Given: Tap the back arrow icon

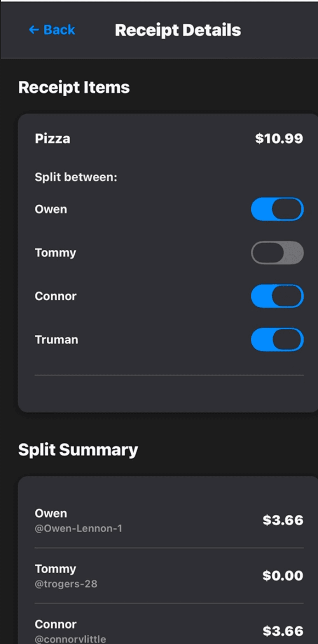Looking at the screenshot, I should click(x=34, y=30).
